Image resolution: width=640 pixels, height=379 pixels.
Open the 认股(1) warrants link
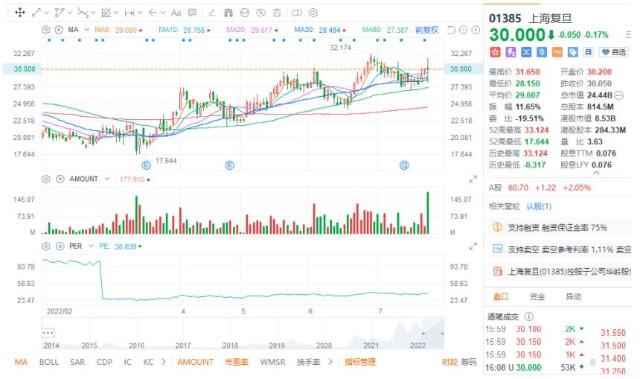click(539, 206)
